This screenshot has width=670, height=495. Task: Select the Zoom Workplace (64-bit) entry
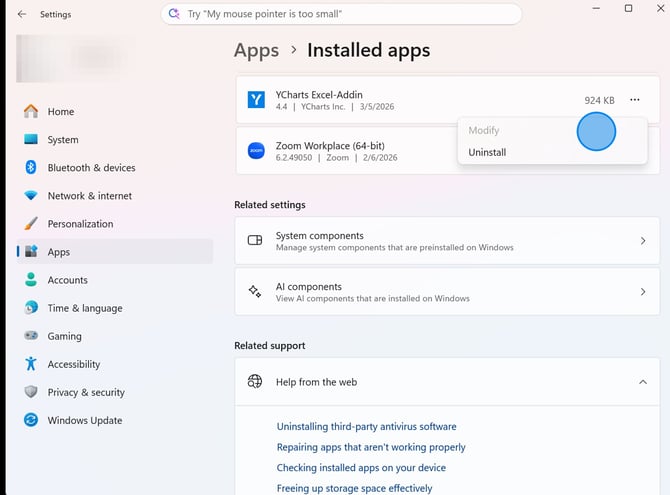330,146
